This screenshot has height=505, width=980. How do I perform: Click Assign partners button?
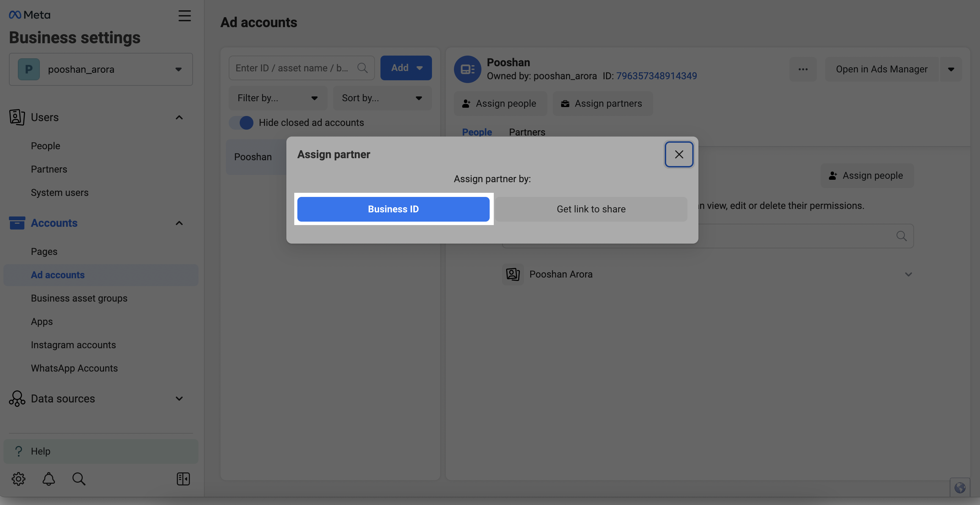pos(603,103)
